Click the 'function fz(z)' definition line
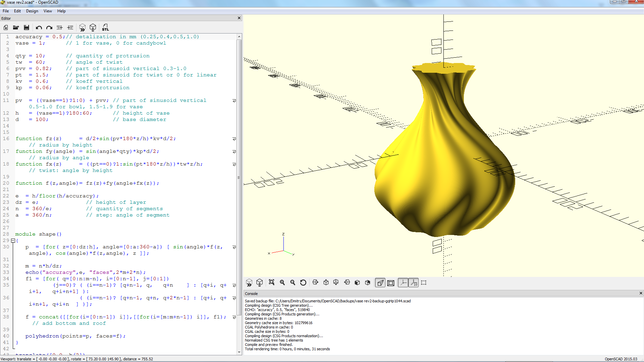The width and height of the screenshot is (644, 362). [96, 139]
